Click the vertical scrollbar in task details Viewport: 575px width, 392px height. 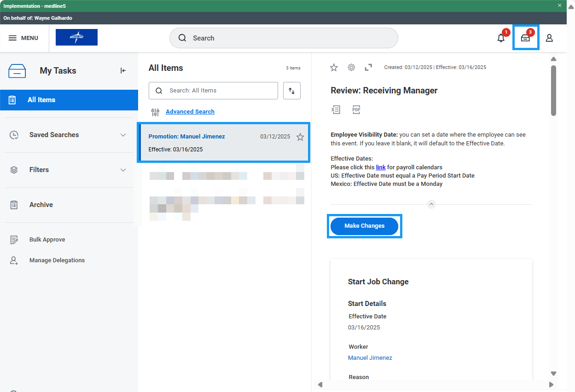[x=554, y=90]
